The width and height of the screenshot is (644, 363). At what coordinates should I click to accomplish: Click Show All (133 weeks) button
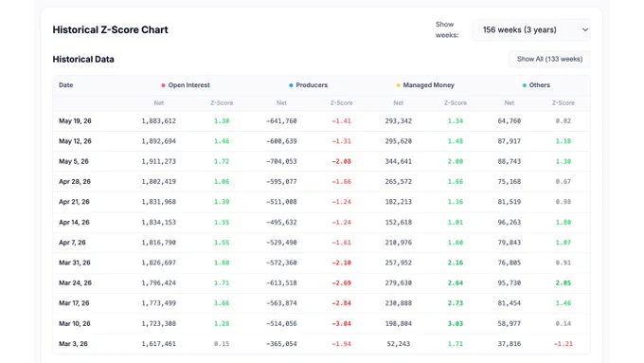point(549,59)
